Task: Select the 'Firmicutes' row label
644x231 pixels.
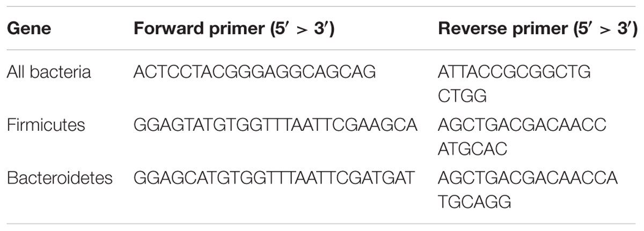Action: click(x=46, y=125)
